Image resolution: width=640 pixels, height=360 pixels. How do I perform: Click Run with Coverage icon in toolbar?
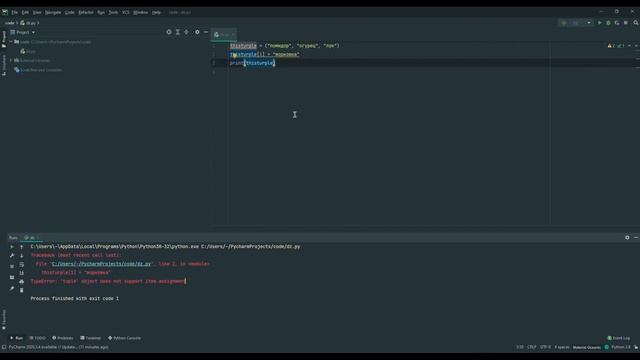click(617, 23)
